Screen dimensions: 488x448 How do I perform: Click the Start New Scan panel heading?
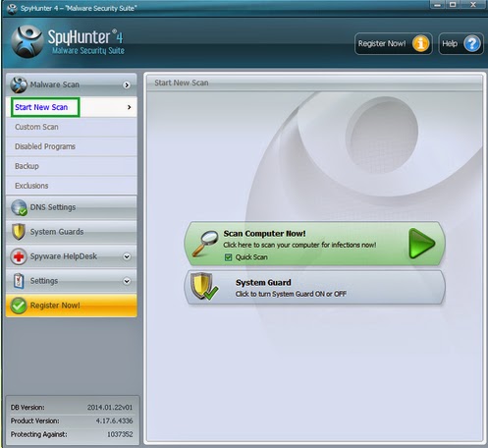click(x=182, y=83)
